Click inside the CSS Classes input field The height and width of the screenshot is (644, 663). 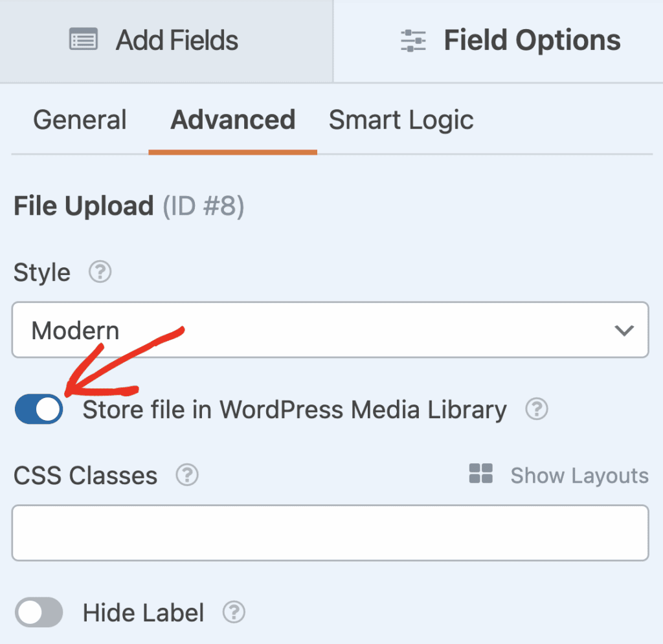330,533
